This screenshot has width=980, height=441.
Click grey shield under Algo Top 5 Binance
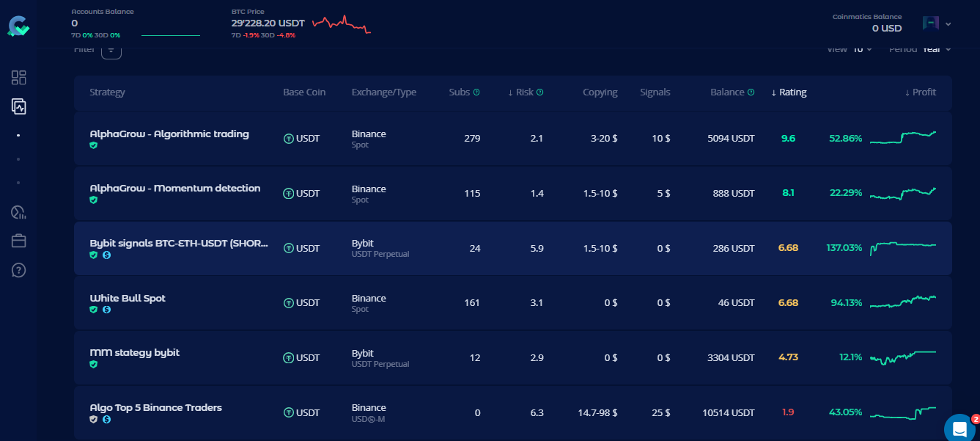tap(93, 420)
